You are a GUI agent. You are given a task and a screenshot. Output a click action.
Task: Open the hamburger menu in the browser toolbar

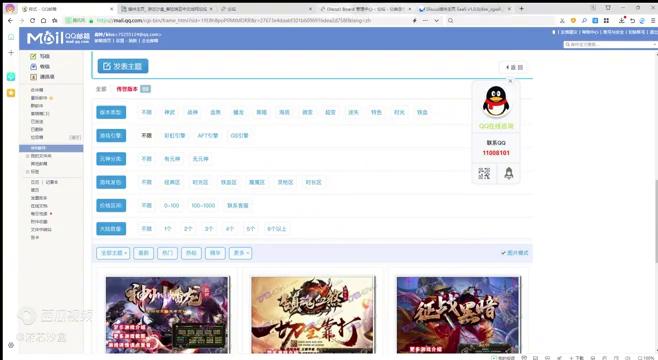(x=653, y=20)
